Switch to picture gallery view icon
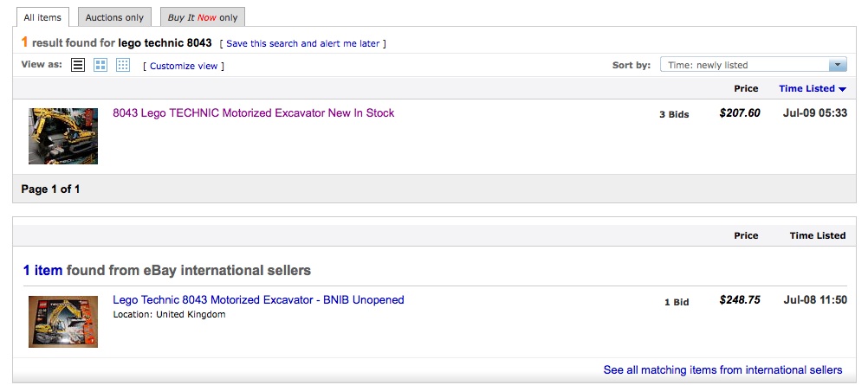 (100, 65)
